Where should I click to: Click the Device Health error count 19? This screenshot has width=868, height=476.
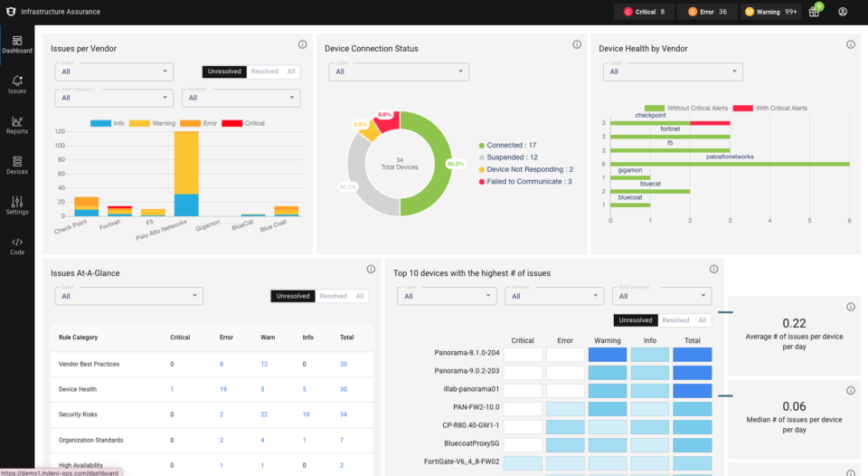(x=222, y=389)
